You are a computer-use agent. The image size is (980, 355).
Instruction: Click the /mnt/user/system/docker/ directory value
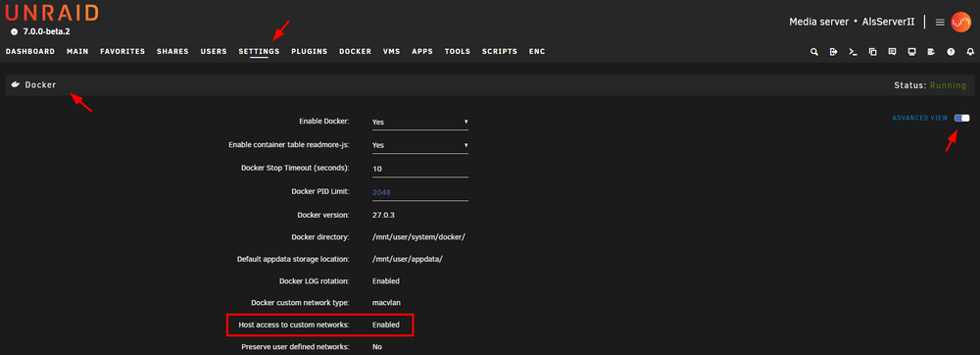[418, 237]
